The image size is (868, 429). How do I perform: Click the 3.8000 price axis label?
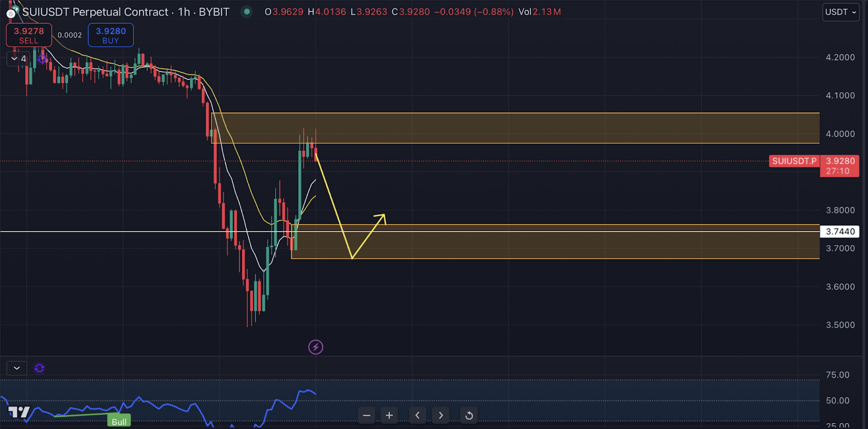coord(840,210)
